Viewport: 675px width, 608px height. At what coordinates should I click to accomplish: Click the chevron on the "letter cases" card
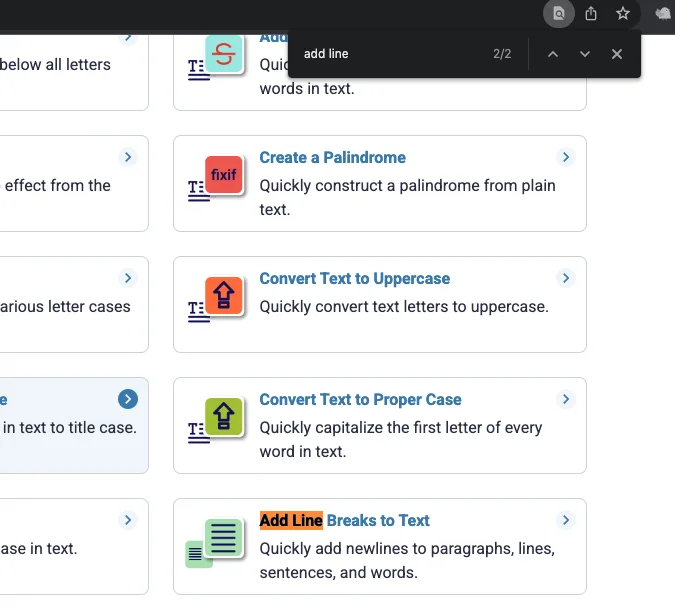[128, 278]
